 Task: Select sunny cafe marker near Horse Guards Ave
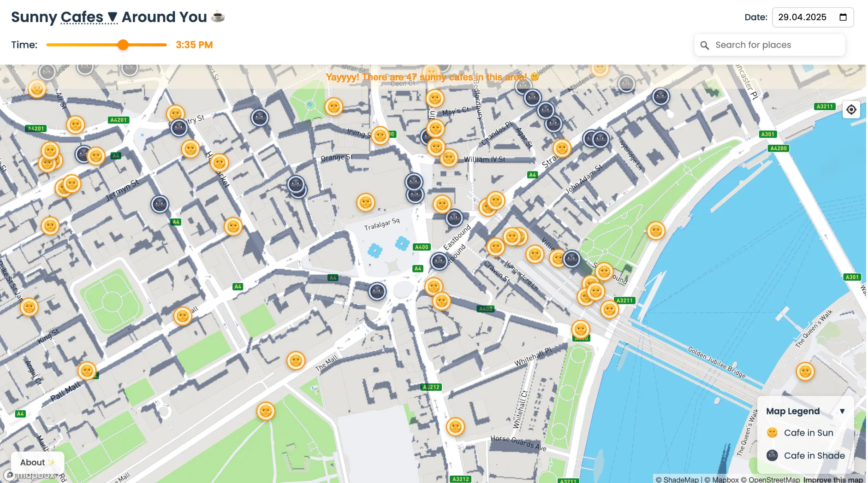coord(455,427)
